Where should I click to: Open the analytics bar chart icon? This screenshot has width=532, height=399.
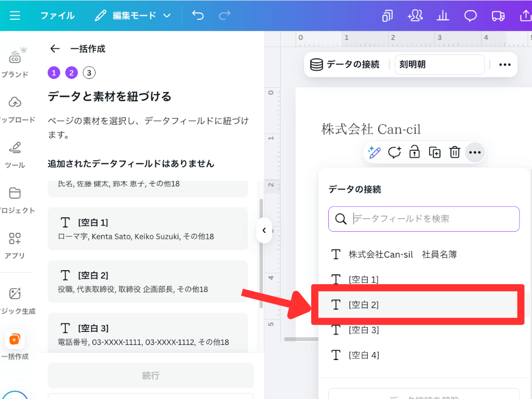coord(443,16)
